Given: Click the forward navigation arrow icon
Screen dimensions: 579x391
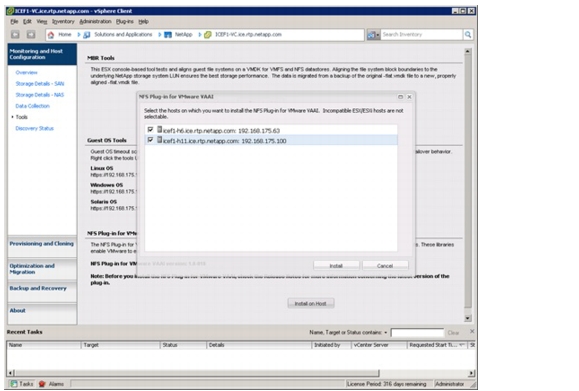Looking at the screenshot, I should 31,34.
